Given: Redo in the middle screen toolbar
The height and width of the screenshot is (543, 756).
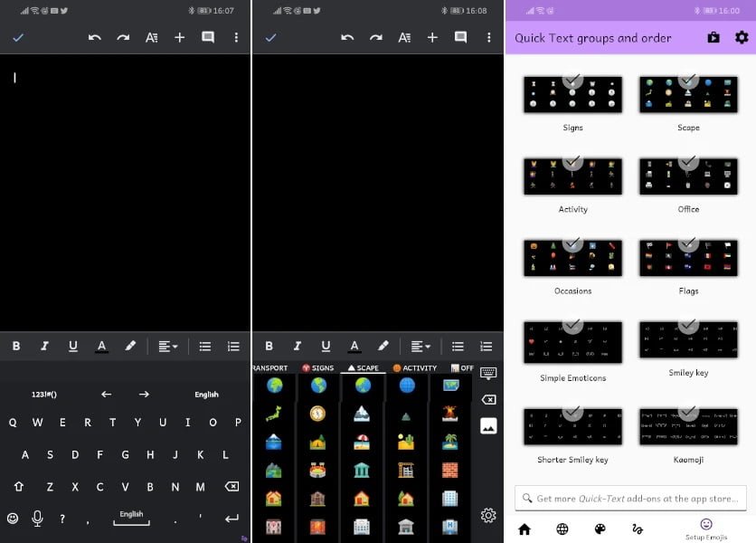Looking at the screenshot, I should [376, 38].
